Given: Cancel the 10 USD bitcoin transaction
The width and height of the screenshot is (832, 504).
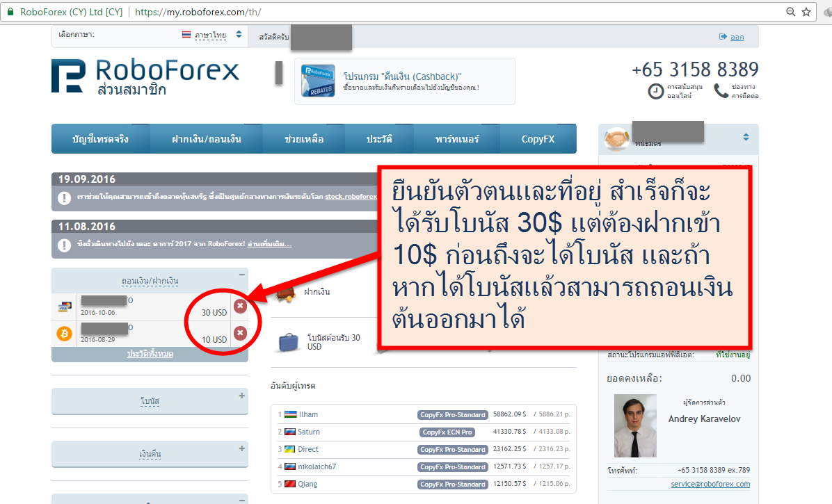Looking at the screenshot, I should coord(241,333).
